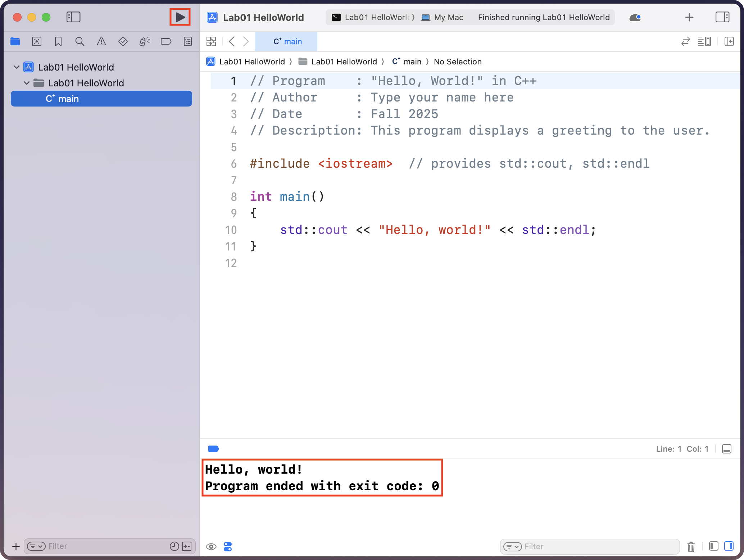Click the Run (play) button
Image resolution: width=744 pixels, height=560 pixels.
pos(180,17)
